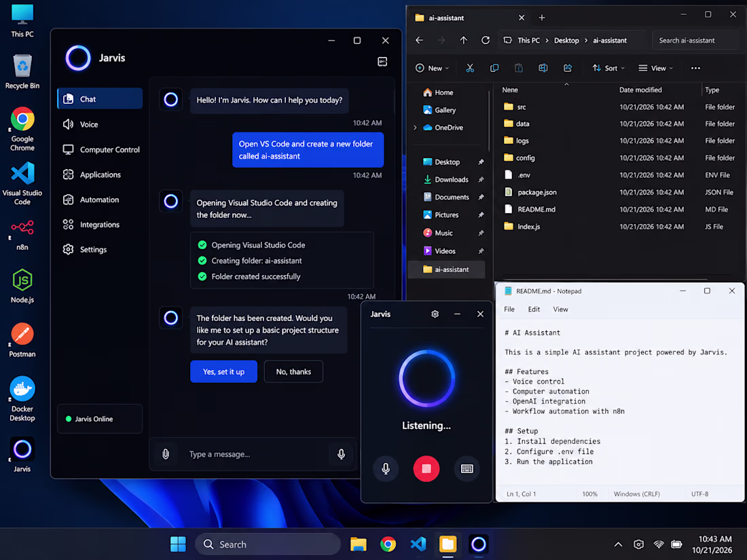Click the Yes, set it up button

tap(223, 371)
